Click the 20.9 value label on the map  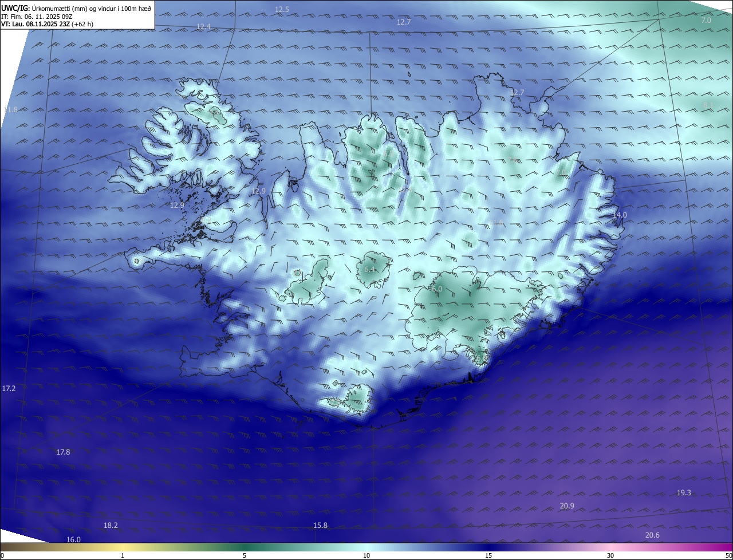(x=567, y=506)
